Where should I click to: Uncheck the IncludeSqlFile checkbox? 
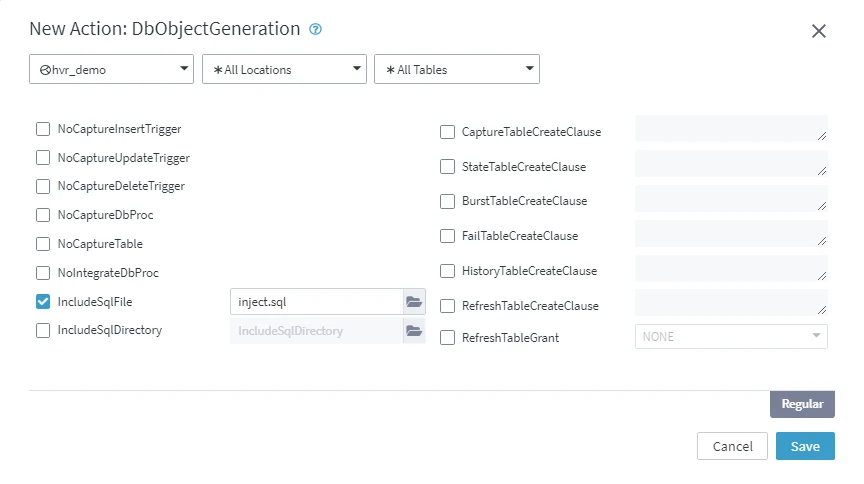[43, 302]
